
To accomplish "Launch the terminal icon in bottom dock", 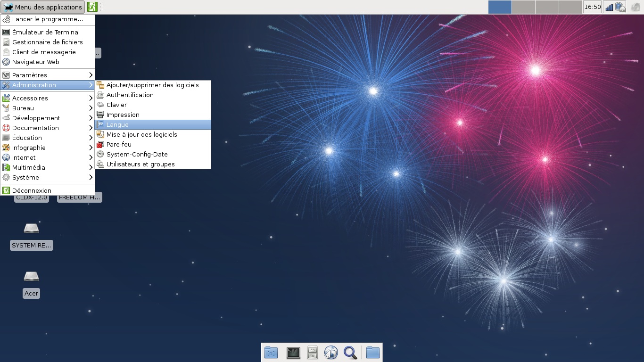I will click(x=294, y=352).
